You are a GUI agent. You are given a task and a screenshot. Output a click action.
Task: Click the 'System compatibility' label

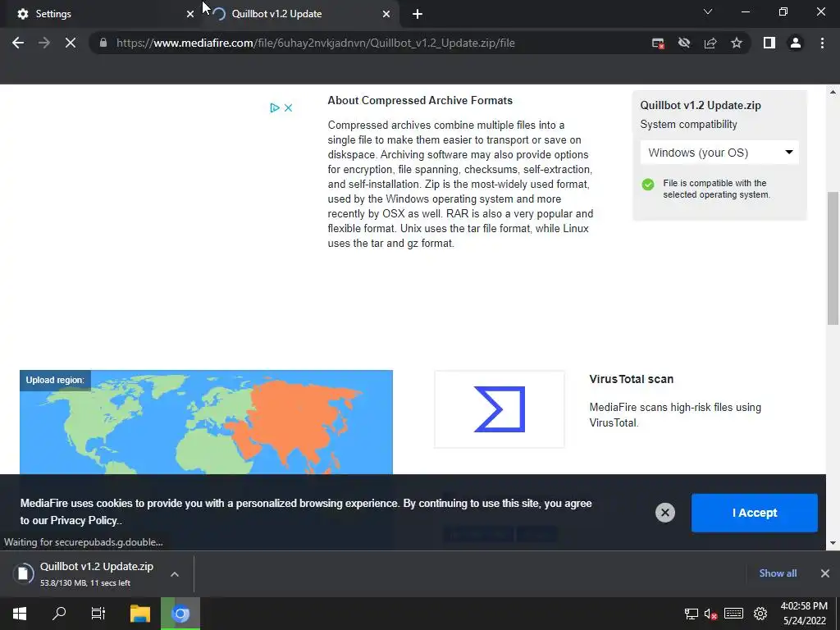tap(688, 125)
